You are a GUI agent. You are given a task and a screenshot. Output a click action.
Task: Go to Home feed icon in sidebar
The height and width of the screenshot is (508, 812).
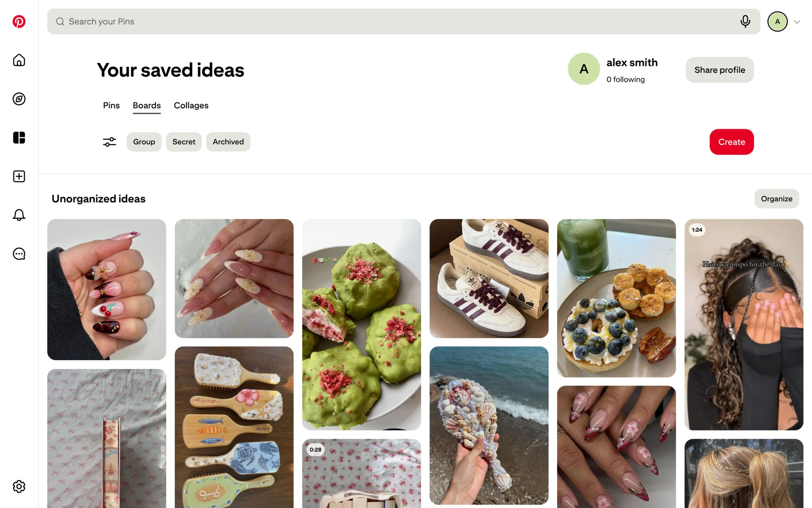click(x=19, y=60)
